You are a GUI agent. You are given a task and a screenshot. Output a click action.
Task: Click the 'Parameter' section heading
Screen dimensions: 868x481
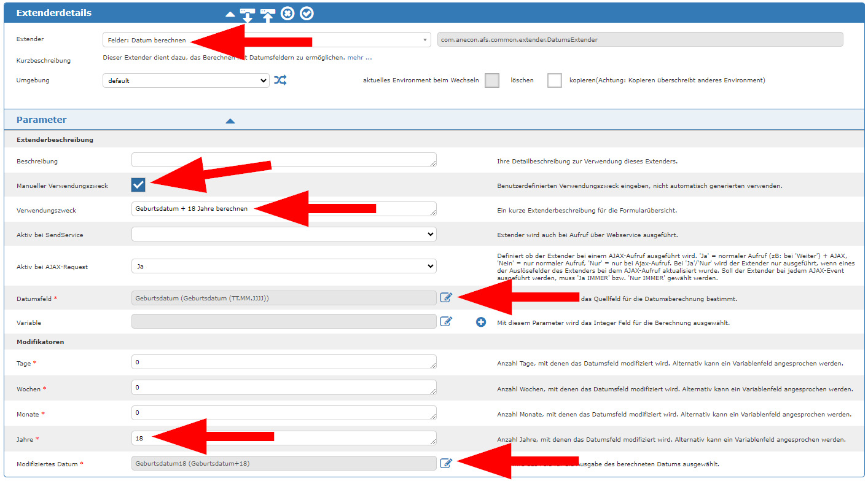point(42,120)
